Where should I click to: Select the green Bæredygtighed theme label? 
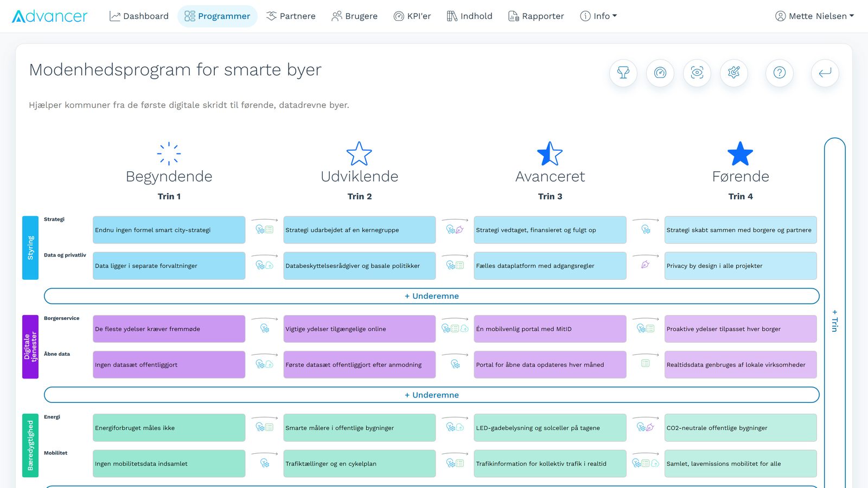coord(30,445)
